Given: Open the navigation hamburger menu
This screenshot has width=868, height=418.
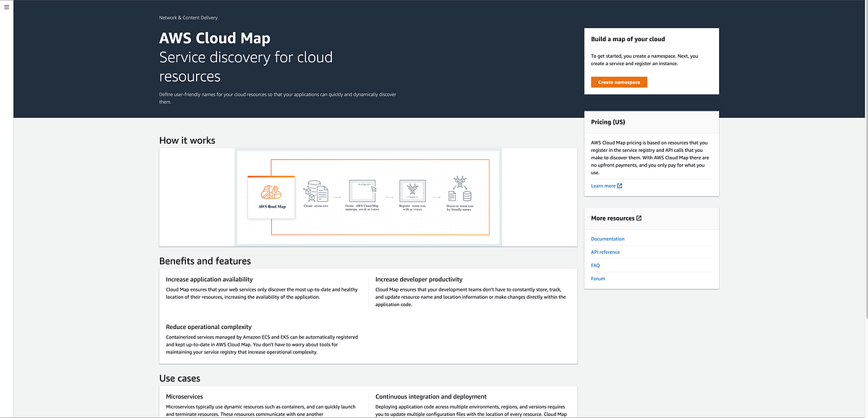Looking at the screenshot, I should (7, 7).
